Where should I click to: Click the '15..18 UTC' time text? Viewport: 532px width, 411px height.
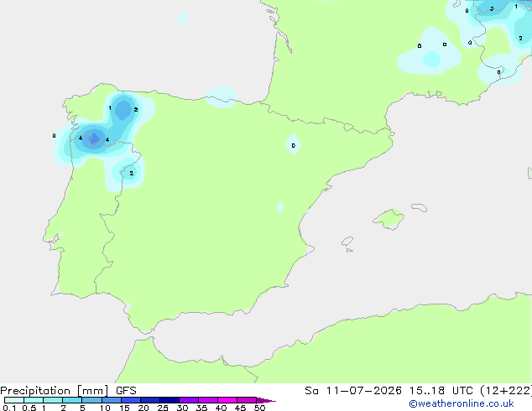(x=441, y=391)
